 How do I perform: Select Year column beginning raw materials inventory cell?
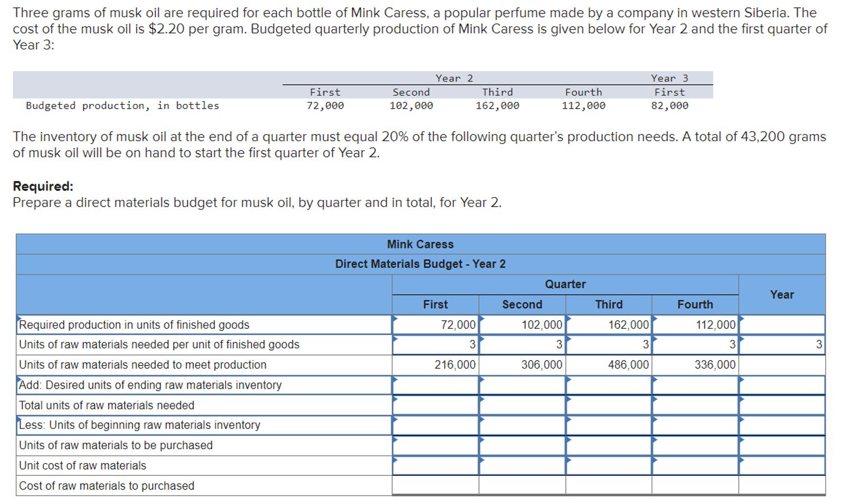[x=782, y=426]
